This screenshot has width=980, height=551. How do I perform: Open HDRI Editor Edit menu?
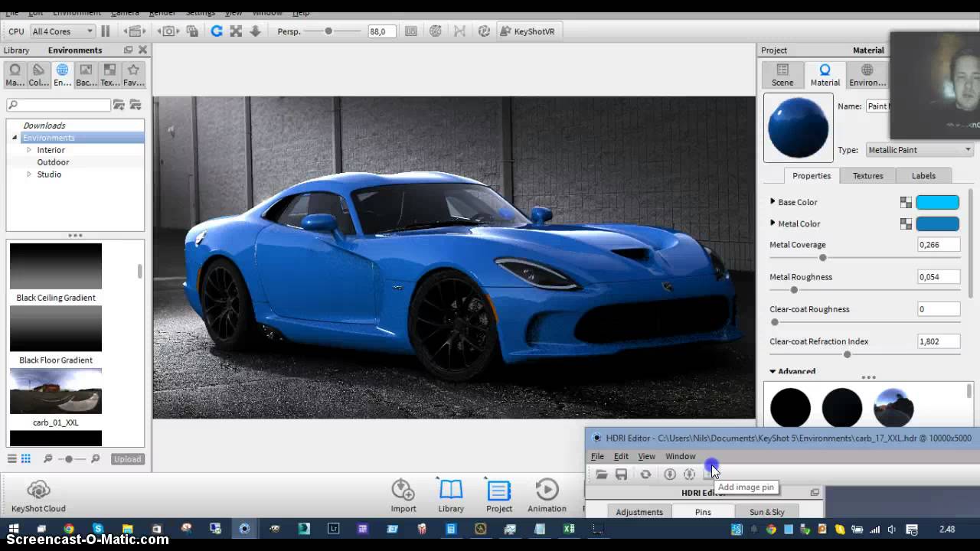pos(621,456)
